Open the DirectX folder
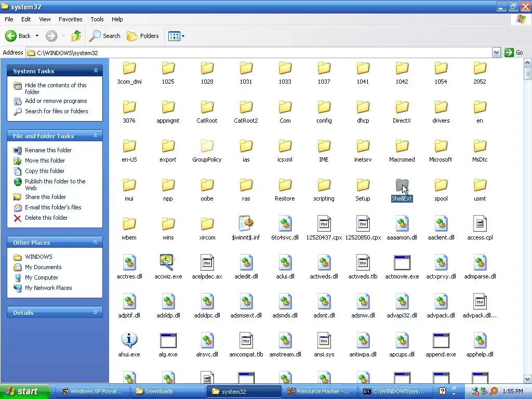The height and width of the screenshot is (399, 532). tap(402, 112)
